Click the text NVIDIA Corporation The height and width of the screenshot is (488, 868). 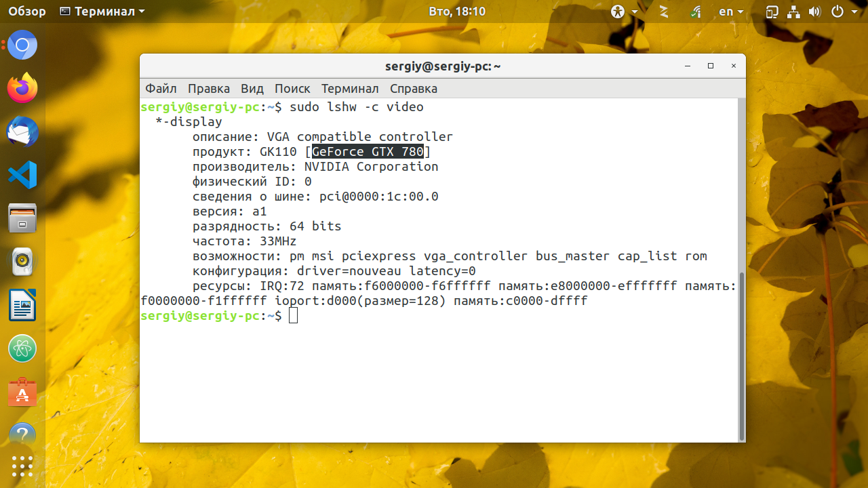click(372, 167)
